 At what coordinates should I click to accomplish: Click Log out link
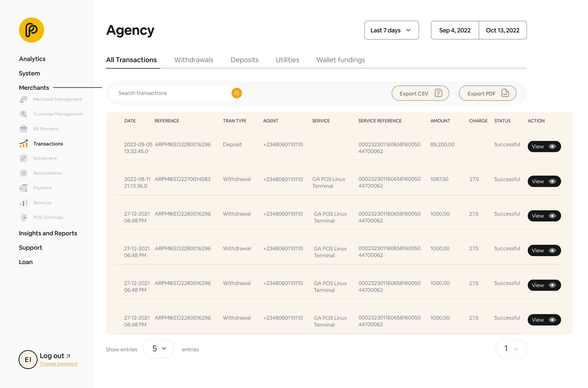coord(55,356)
